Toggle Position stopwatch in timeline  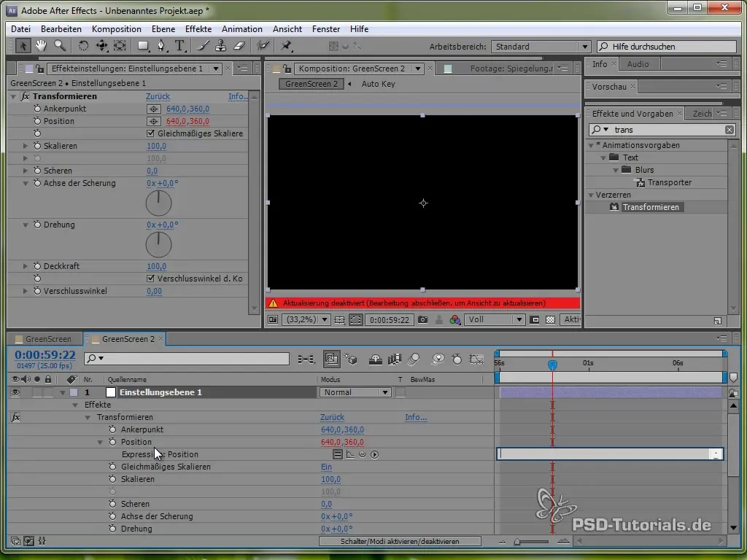(112, 442)
